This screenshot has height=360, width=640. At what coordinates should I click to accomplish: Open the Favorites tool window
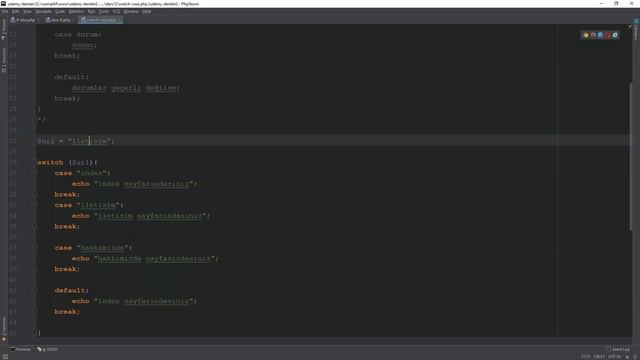coord(4,329)
